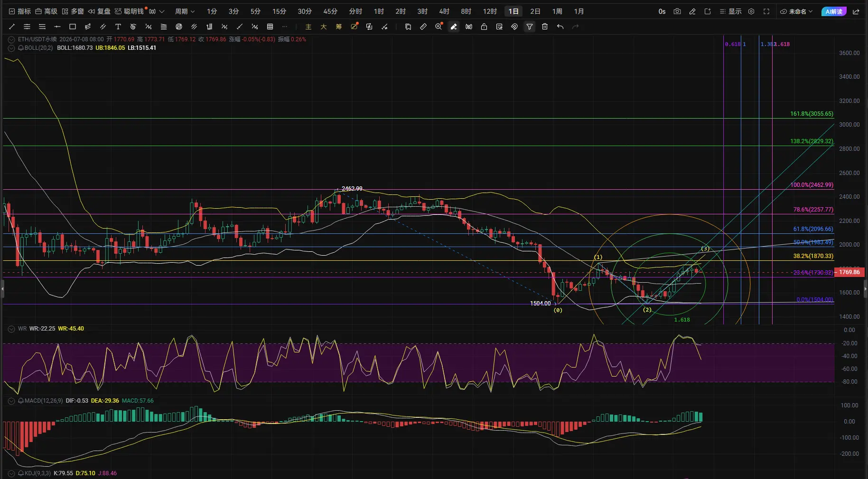868x479 pixels.
Task: Toggle the WR indicator visibility circle
Action: pos(11,329)
